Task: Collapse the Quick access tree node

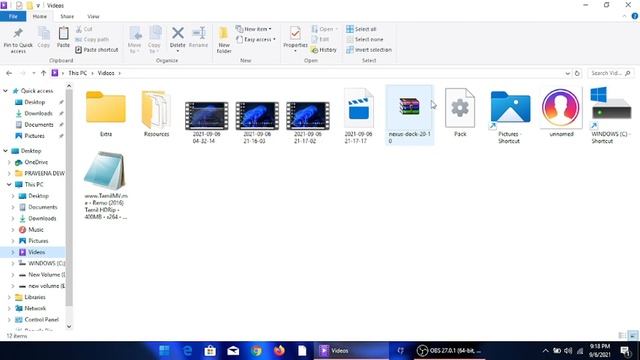Action: 5,91
